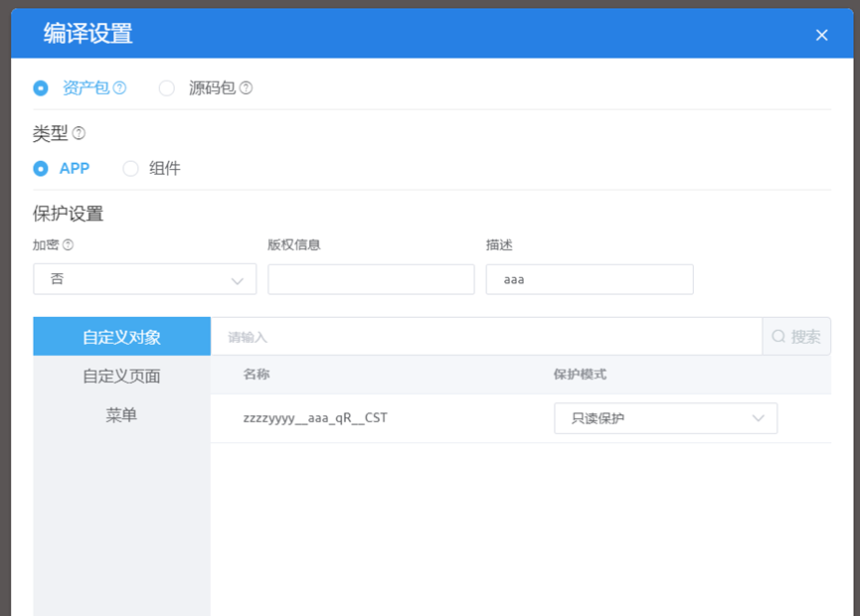Choose the APP type radio button
The height and width of the screenshot is (616, 860).
click(x=41, y=168)
